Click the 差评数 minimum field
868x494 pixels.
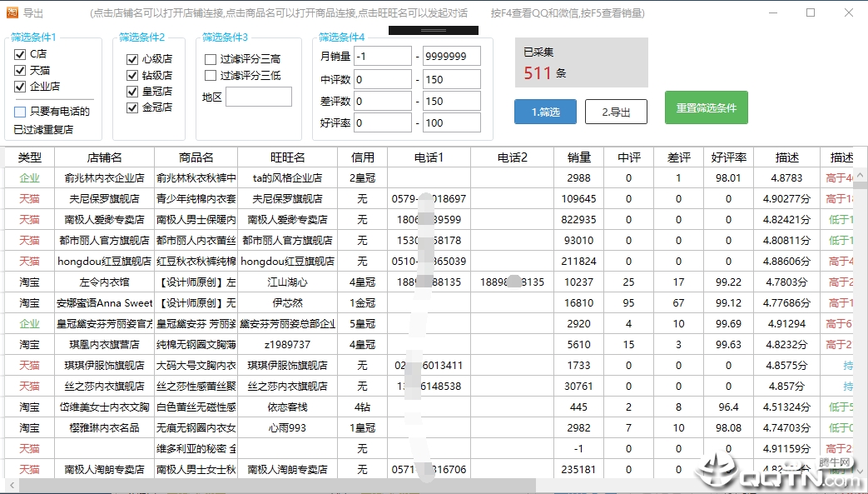(x=383, y=101)
